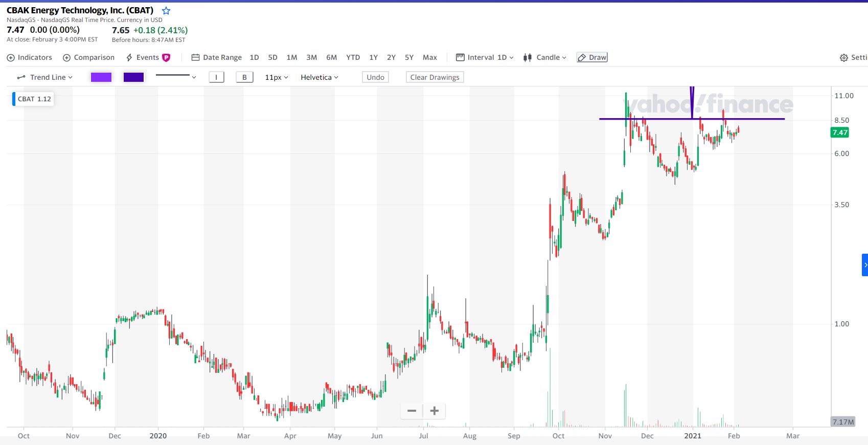Click the Clear Drawings button

tap(435, 77)
